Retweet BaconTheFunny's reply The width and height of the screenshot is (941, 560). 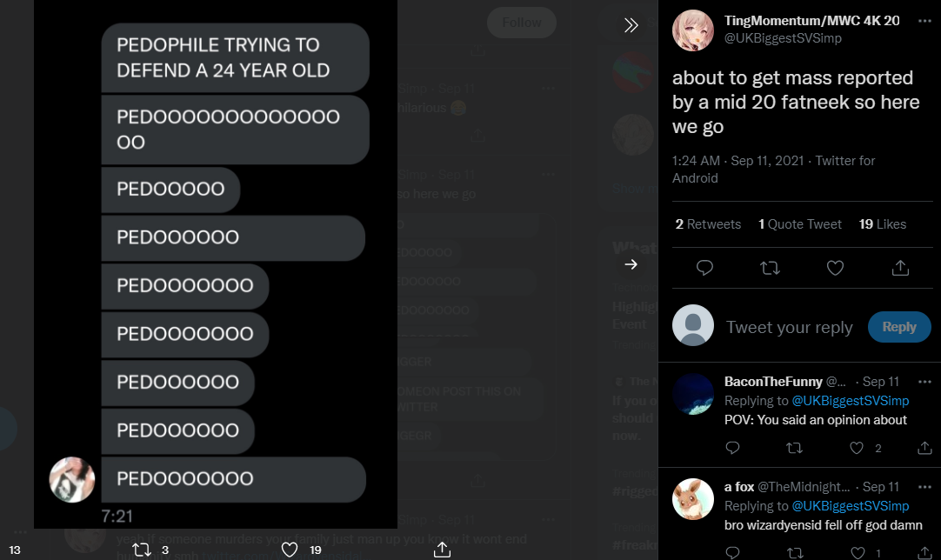794,448
